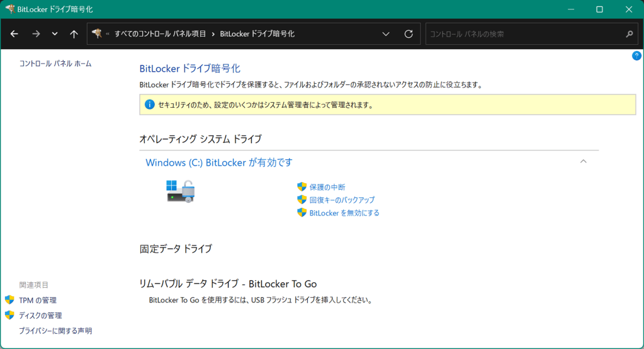This screenshot has width=644, height=349.
Task: Open コントロール パネル ホーム
Action: click(55, 64)
